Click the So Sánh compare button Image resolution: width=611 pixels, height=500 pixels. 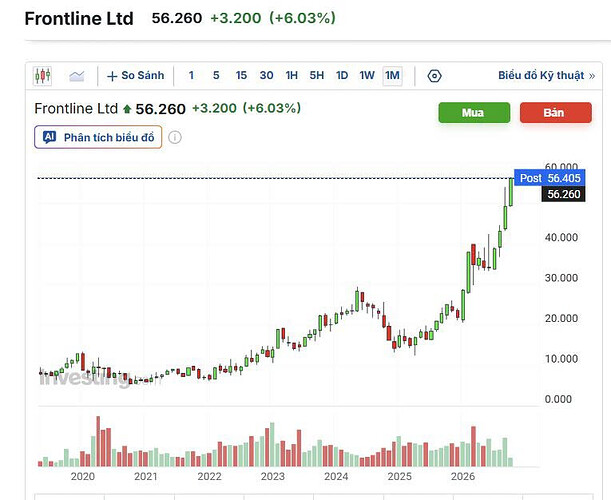coord(135,76)
